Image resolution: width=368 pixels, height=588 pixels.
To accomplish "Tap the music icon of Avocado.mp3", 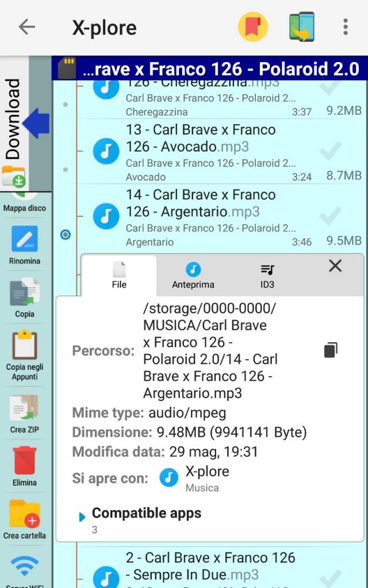I will click(106, 152).
